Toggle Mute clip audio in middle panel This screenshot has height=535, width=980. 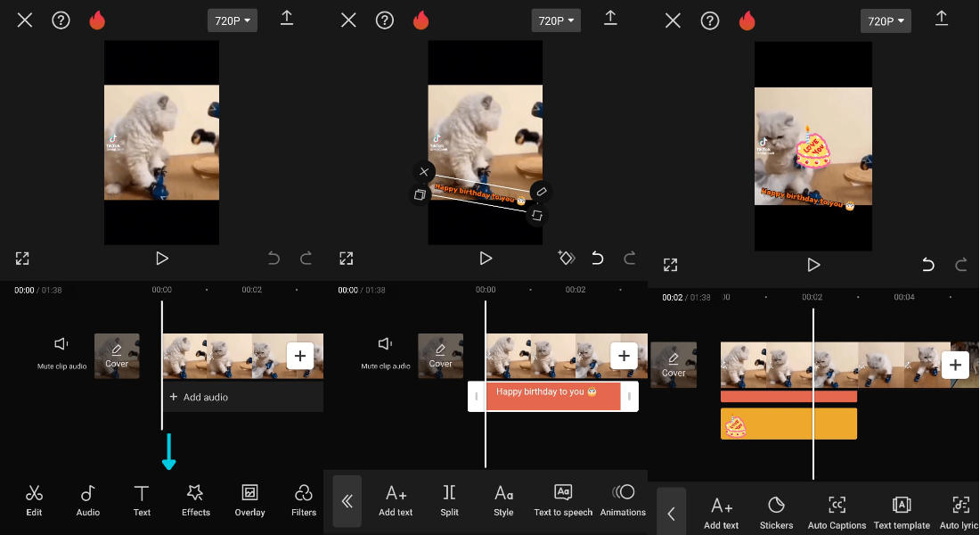(385, 353)
